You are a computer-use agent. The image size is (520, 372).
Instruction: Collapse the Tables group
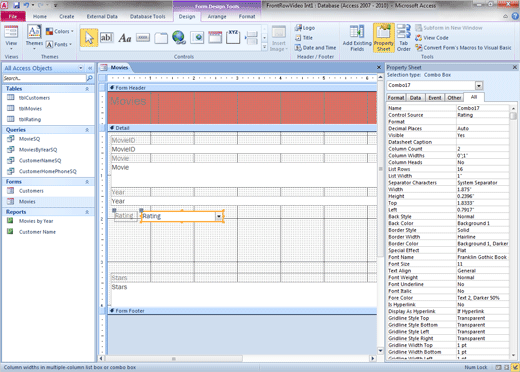tap(87, 89)
